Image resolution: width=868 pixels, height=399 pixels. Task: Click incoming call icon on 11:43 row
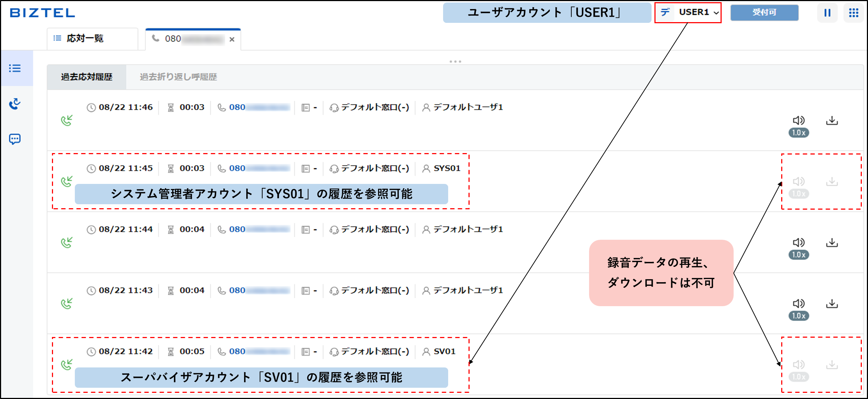pos(67,303)
